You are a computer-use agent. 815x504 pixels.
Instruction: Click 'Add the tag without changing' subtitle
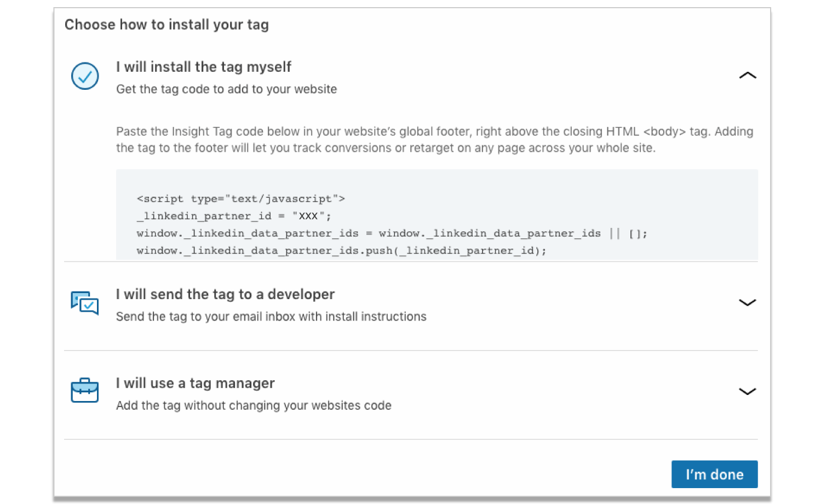[x=254, y=405]
